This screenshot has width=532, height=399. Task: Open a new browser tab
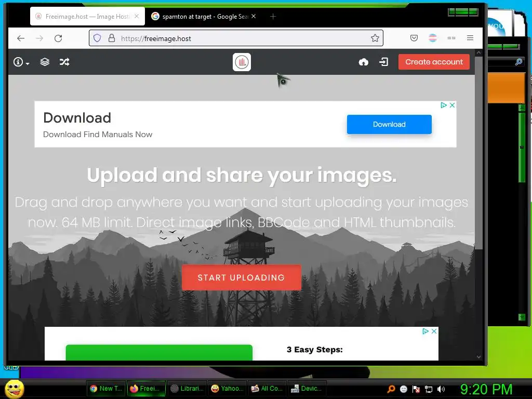273,16
